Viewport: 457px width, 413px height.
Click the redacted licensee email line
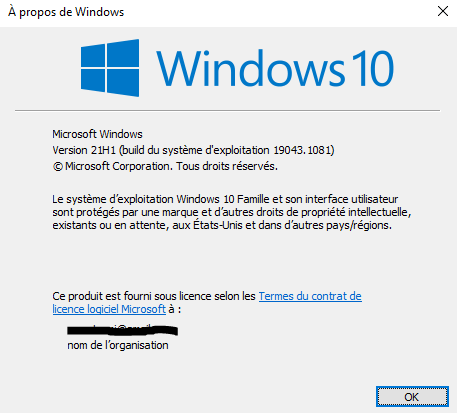click(x=122, y=330)
